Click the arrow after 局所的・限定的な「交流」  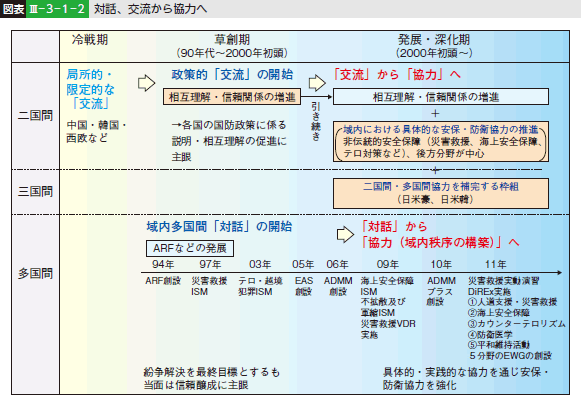point(146,83)
